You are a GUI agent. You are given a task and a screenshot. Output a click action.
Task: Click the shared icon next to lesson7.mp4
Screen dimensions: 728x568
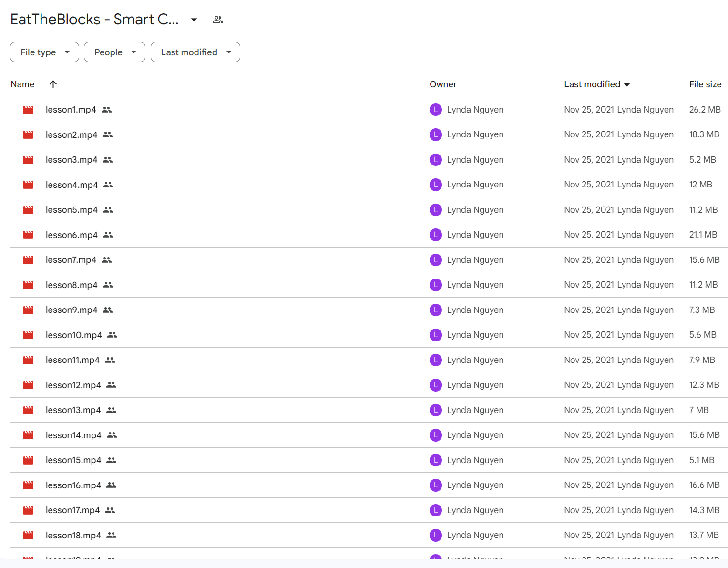(x=107, y=260)
